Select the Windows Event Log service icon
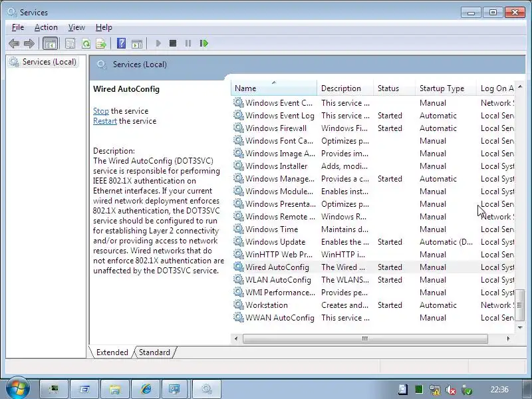The image size is (532, 399). (239, 115)
